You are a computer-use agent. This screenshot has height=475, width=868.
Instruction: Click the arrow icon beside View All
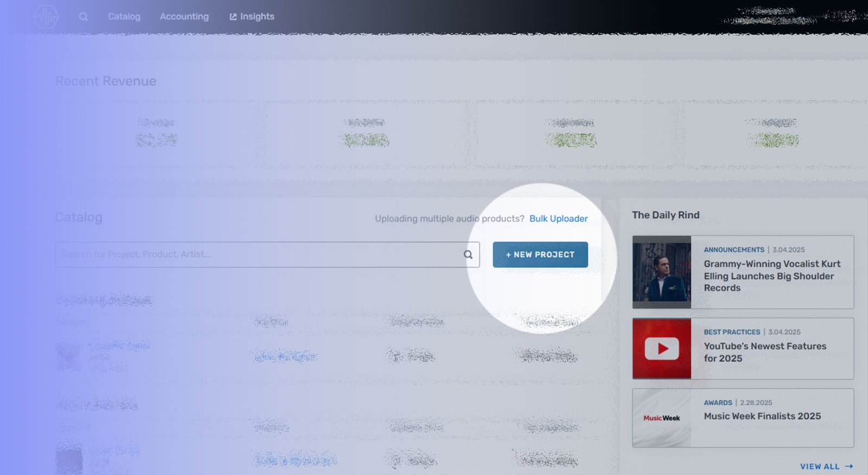point(849,467)
